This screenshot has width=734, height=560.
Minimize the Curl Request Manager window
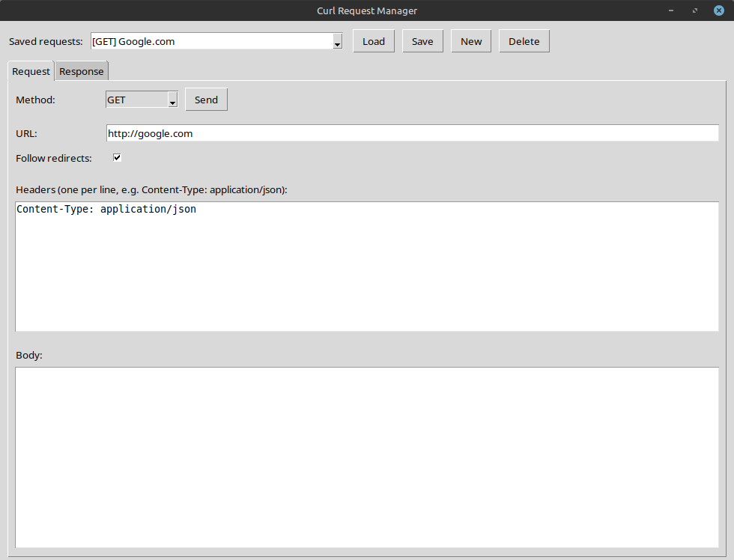pos(671,10)
